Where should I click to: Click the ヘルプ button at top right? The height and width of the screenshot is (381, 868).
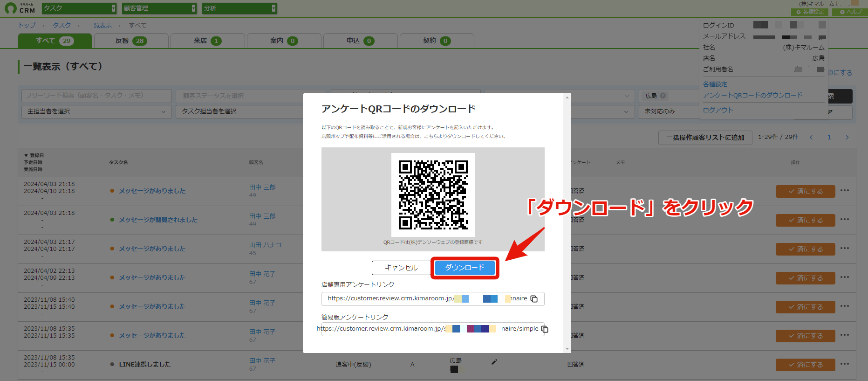pyautogui.click(x=850, y=12)
